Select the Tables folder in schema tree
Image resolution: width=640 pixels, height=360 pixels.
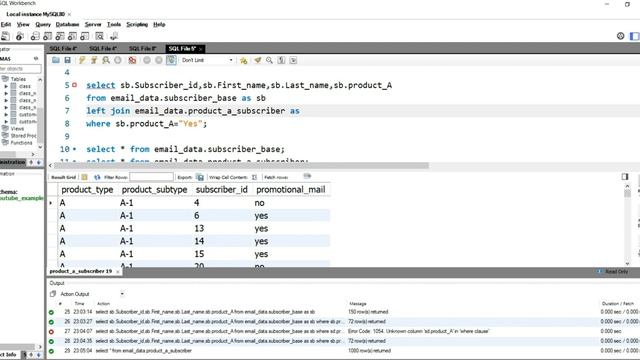pos(18,79)
